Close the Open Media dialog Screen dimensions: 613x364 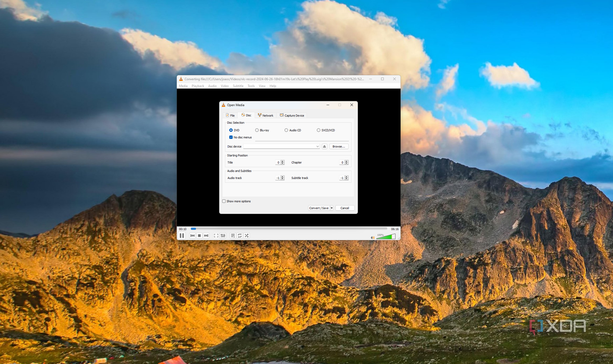[351, 105]
